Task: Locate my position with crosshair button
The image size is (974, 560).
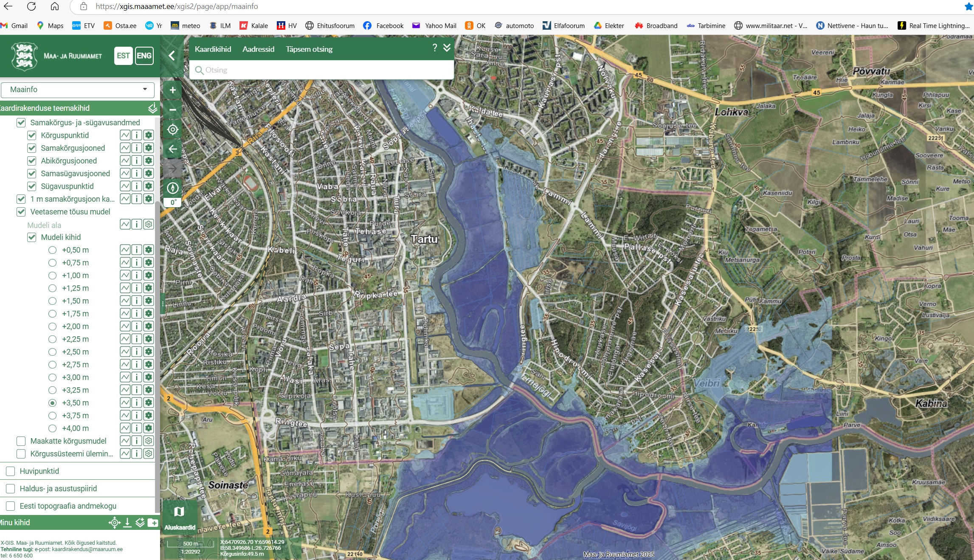Action: click(172, 129)
